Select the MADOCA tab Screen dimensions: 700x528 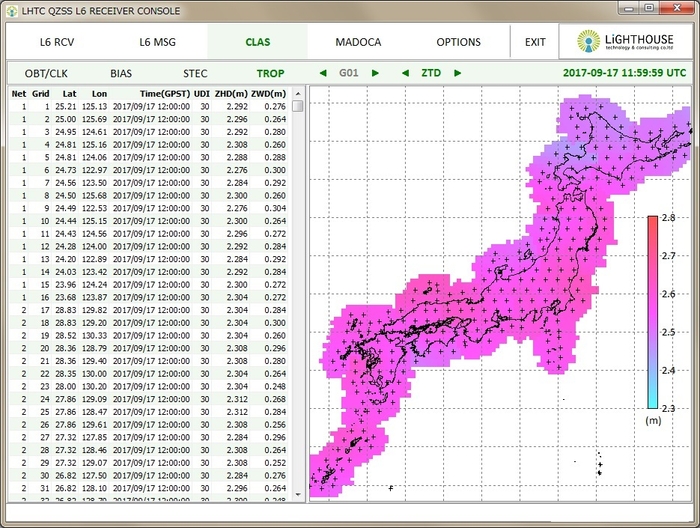pos(358,43)
